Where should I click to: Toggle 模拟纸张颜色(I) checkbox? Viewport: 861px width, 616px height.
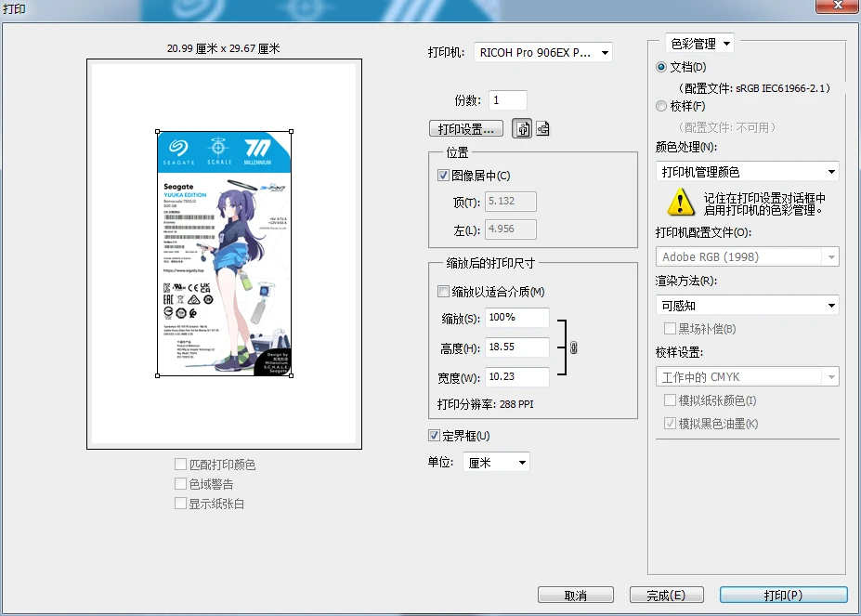tap(670, 400)
